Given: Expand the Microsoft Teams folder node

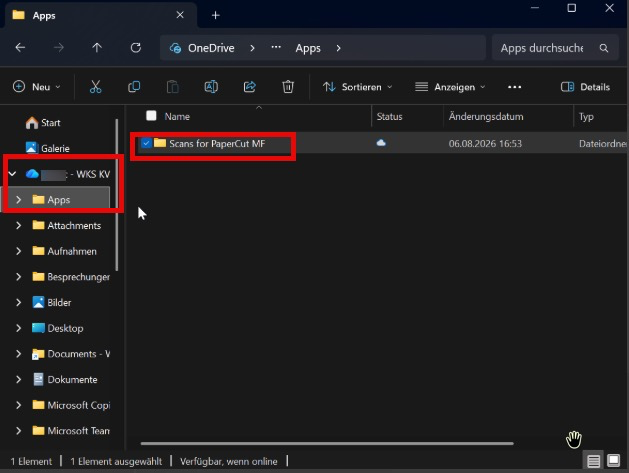Looking at the screenshot, I should (x=18, y=430).
